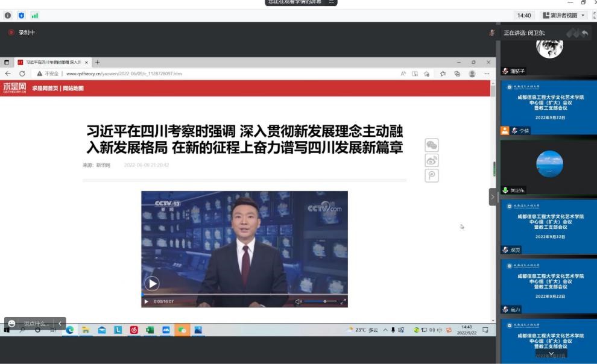
Task: Collapse the participant video side panel
Action: coord(493,196)
